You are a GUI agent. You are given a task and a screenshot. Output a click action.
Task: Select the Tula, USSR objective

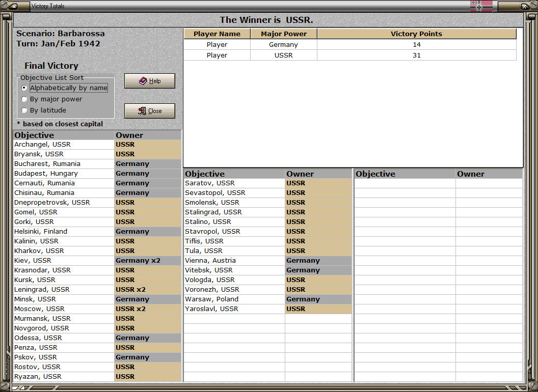pyautogui.click(x=234, y=250)
